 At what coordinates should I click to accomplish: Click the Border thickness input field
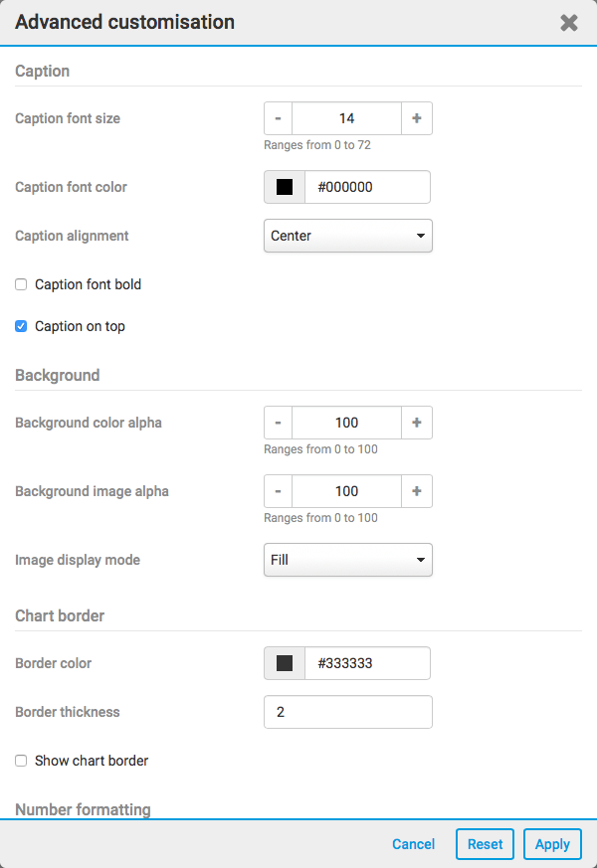[x=347, y=712]
